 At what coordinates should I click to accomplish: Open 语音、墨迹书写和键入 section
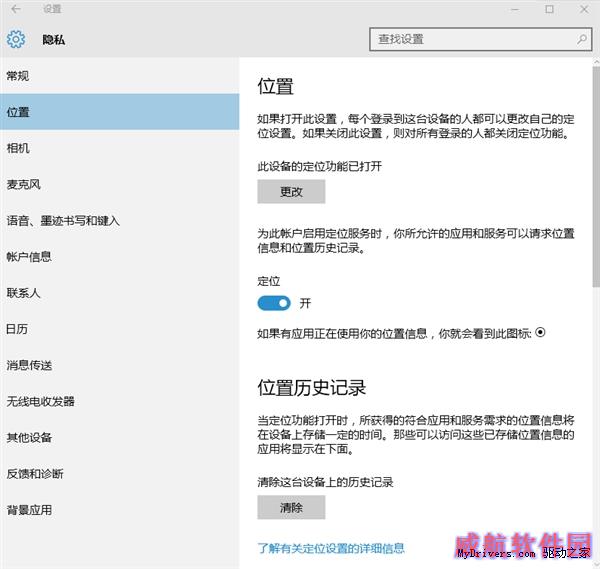click(x=119, y=220)
